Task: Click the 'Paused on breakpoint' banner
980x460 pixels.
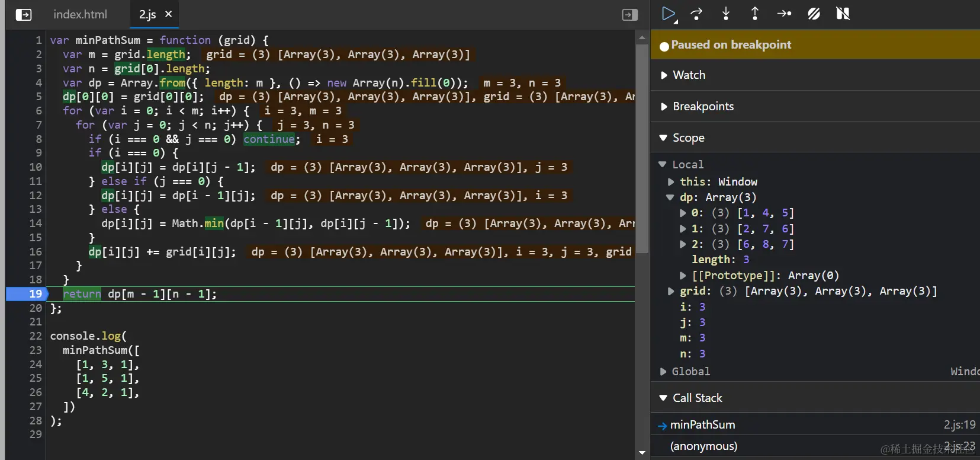Action: point(815,44)
